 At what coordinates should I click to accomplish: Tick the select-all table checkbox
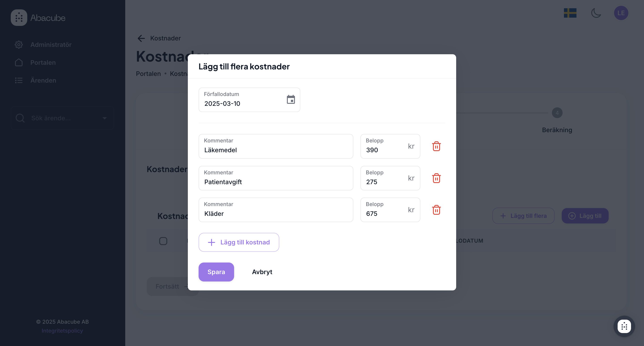(x=163, y=241)
